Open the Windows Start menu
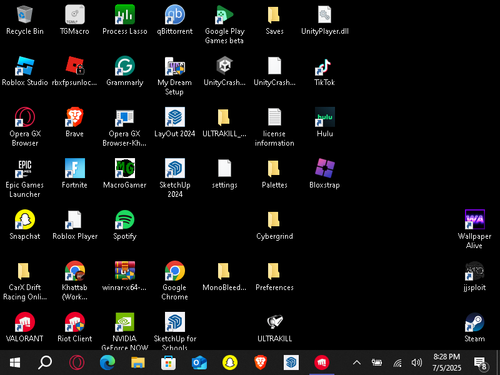Viewport: 500px width, 375px height. [15, 363]
